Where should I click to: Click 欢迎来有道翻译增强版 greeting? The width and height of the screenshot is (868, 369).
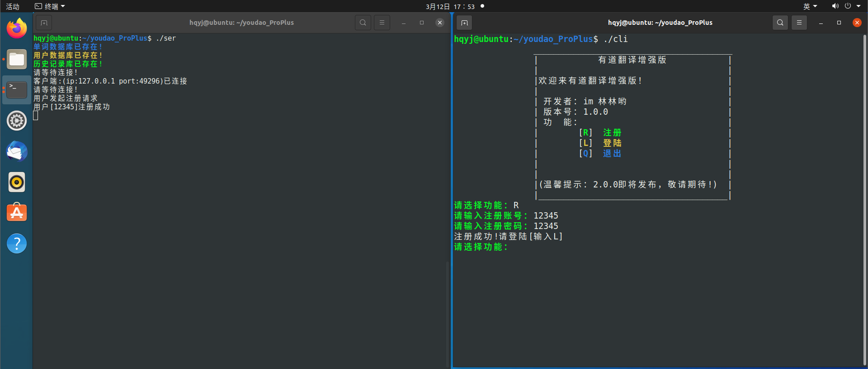(590, 81)
